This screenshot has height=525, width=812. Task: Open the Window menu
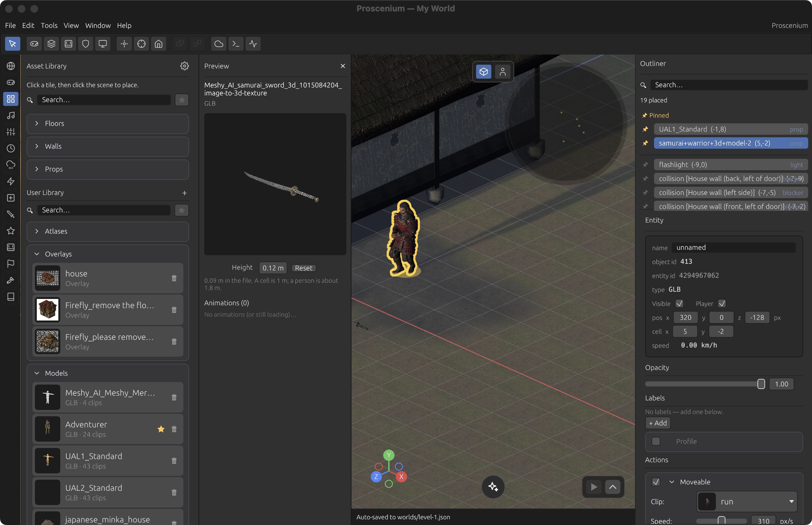click(x=98, y=25)
